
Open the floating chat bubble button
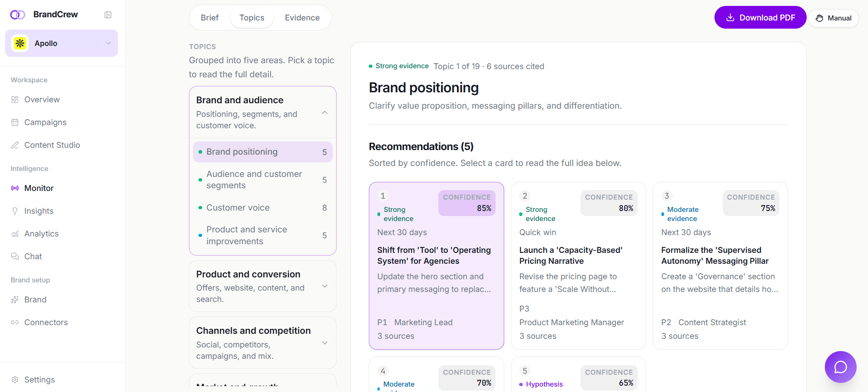pyautogui.click(x=840, y=367)
